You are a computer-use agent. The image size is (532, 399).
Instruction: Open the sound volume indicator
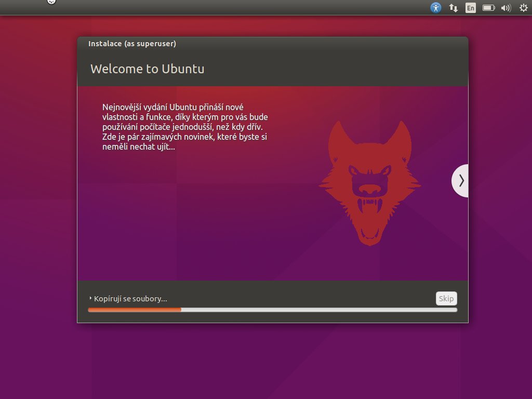[506, 8]
